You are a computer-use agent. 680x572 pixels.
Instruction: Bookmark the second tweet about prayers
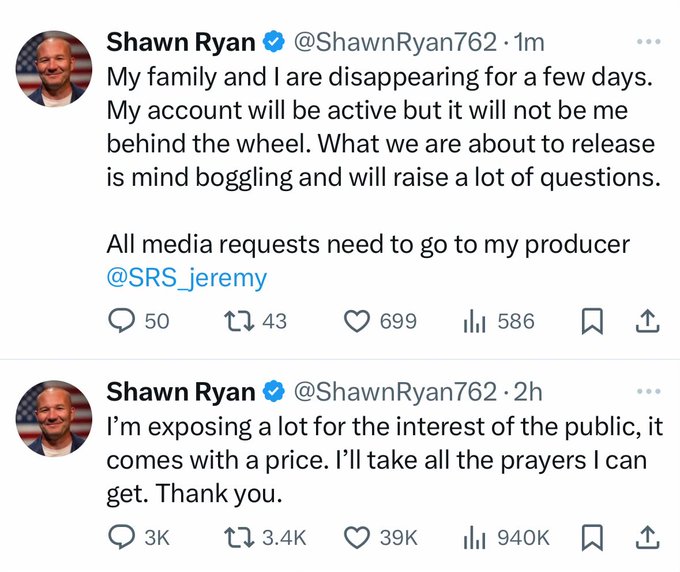[590, 537]
